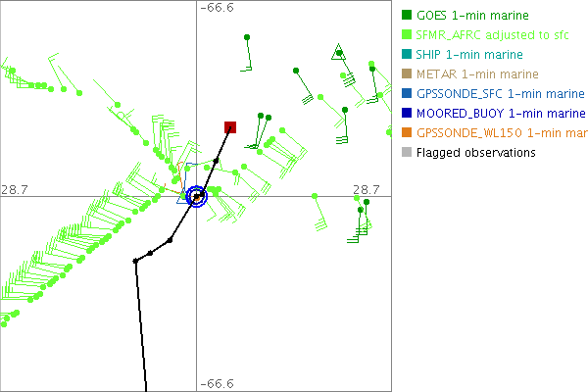Click the light green SFMR_AFRC legend square

pos(407,35)
